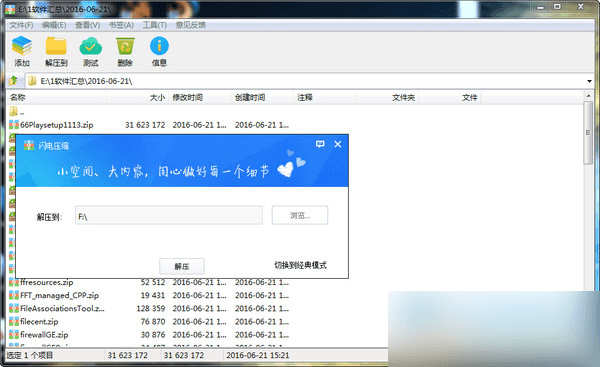Click the 解压 extract button
The image size is (600, 367).
coord(182,266)
